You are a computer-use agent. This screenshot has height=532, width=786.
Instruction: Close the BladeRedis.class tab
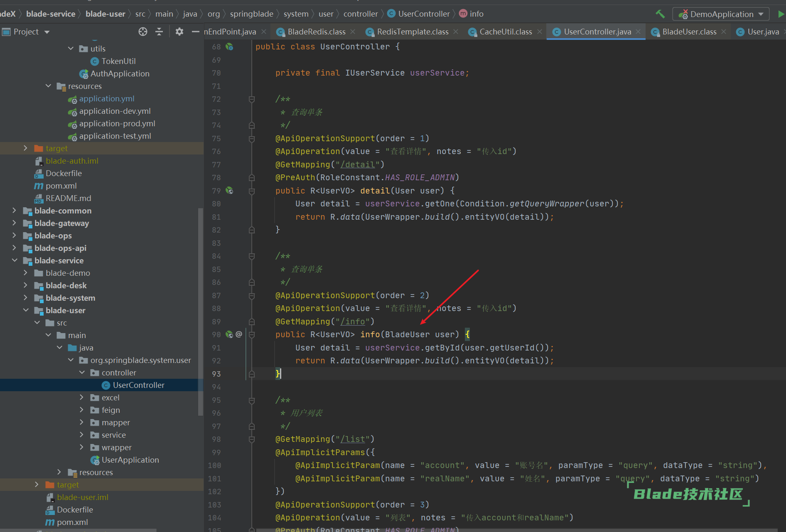click(x=353, y=32)
